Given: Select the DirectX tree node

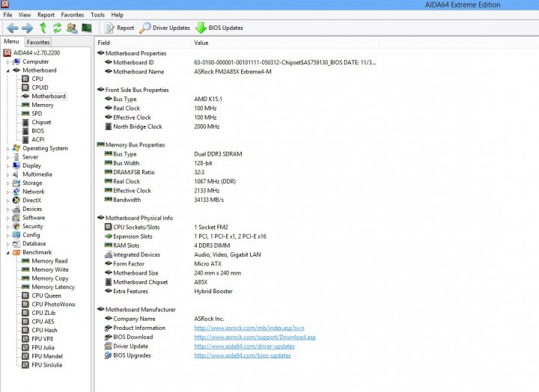Looking at the screenshot, I should coord(31,200).
